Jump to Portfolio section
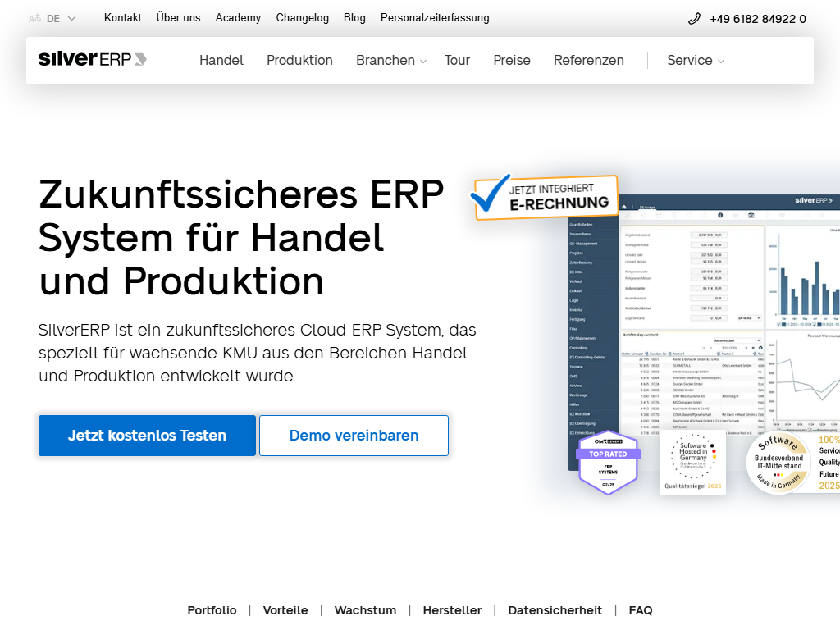 click(212, 610)
